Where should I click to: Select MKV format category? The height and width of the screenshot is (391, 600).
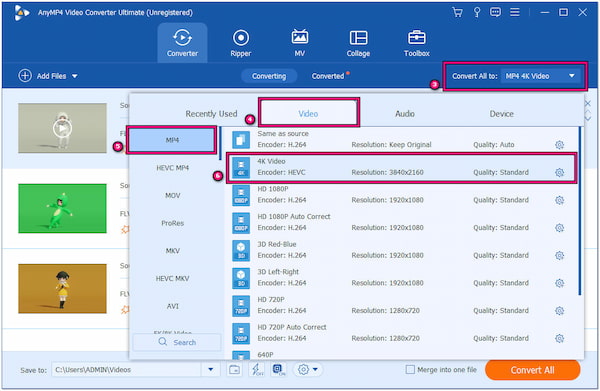click(172, 251)
